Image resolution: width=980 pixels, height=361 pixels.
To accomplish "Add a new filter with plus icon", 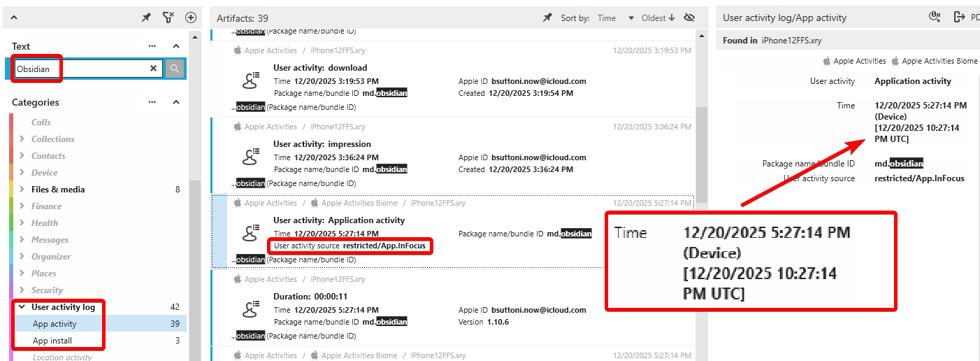I will point(191,18).
